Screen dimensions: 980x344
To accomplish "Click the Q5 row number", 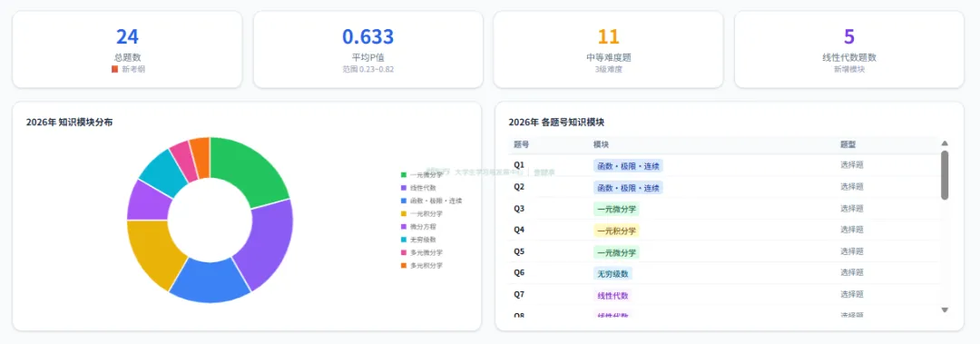I will point(519,251).
